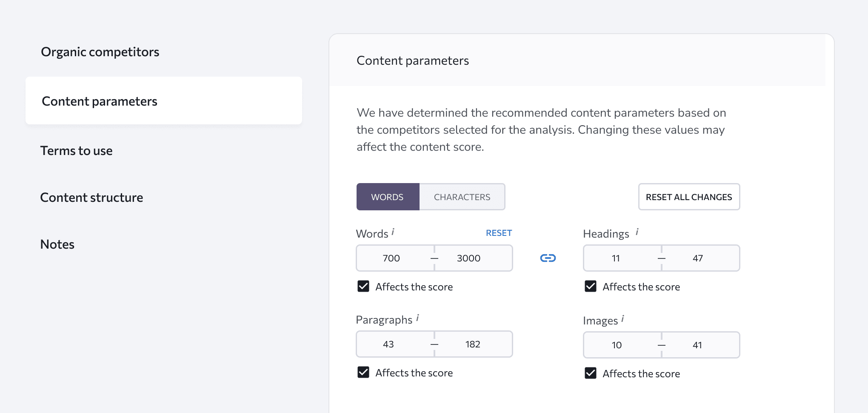868x413 pixels.
Task: Click the info icon next to Paragraphs
Action: [x=417, y=318]
